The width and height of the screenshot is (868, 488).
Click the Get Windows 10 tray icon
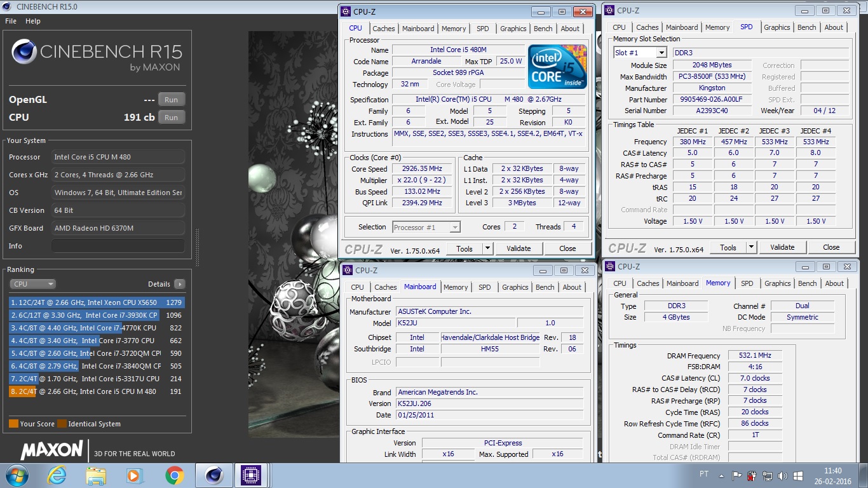pyautogui.click(x=798, y=475)
